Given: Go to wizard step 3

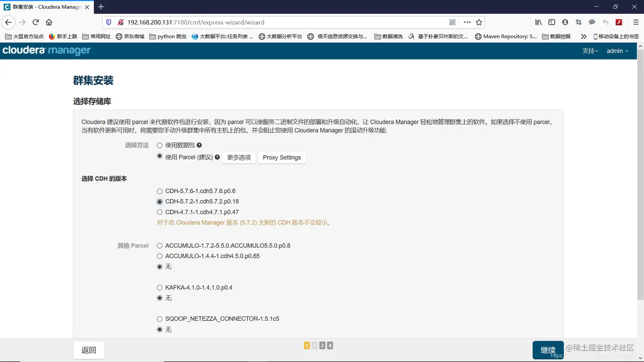Looking at the screenshot, I should pyautogui.click(x=322, y=345).
